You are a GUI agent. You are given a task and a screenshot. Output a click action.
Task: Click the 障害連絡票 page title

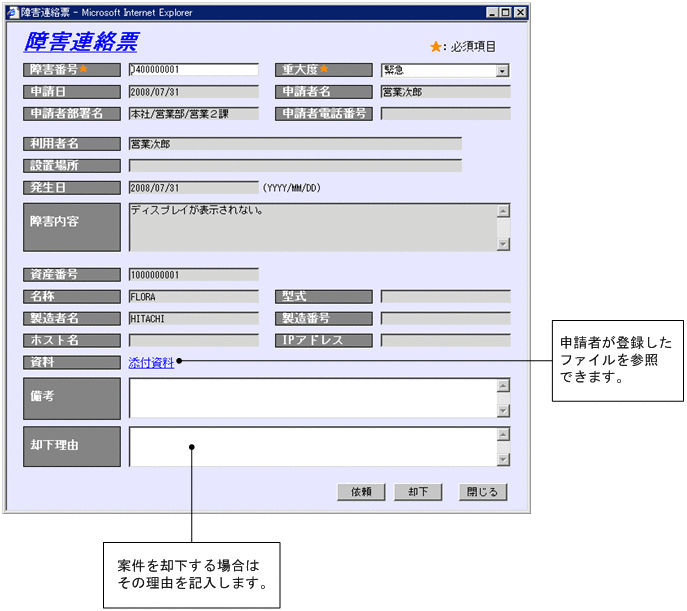coord(81,42)
